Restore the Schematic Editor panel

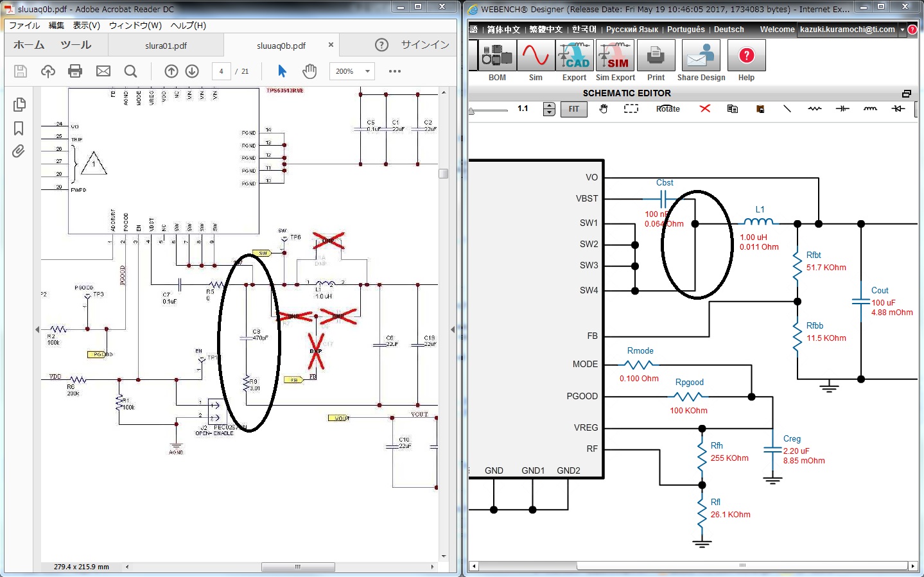(x=907, y=94)
